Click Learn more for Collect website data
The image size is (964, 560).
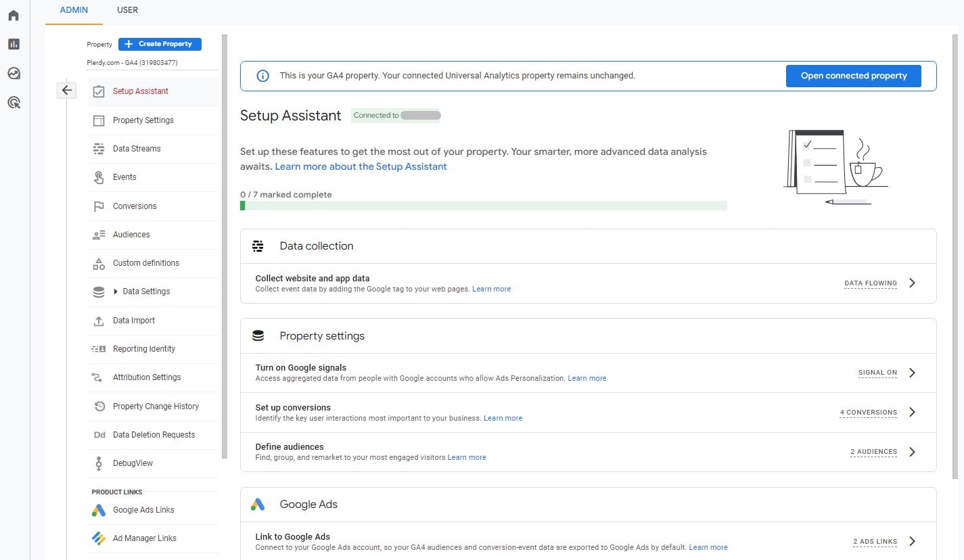click(x=491, y=289)
